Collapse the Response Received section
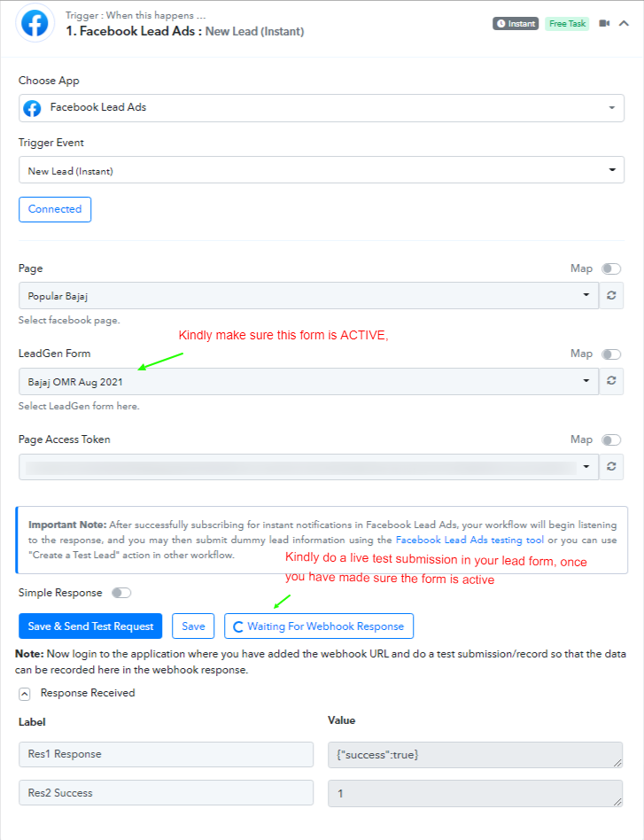644x840 pixels. pos(25,694)
